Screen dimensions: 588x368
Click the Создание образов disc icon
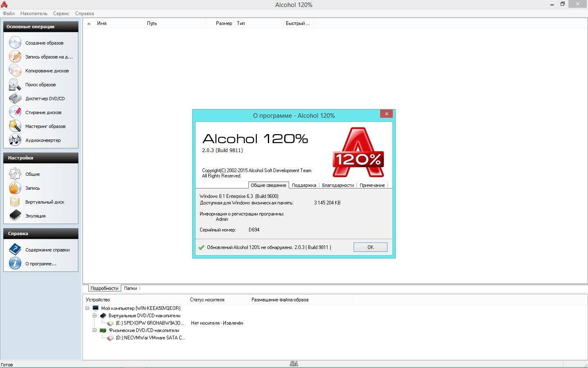point(15,43)
